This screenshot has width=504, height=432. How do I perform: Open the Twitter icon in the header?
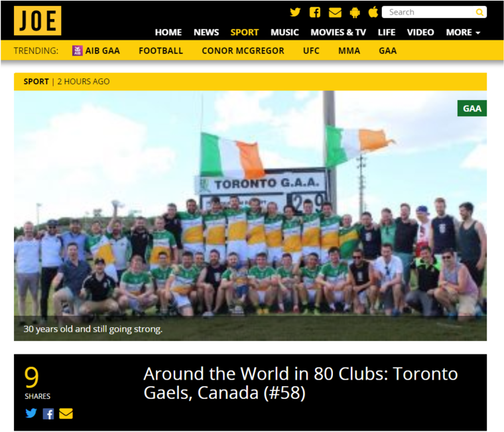[x=295, y=12]
